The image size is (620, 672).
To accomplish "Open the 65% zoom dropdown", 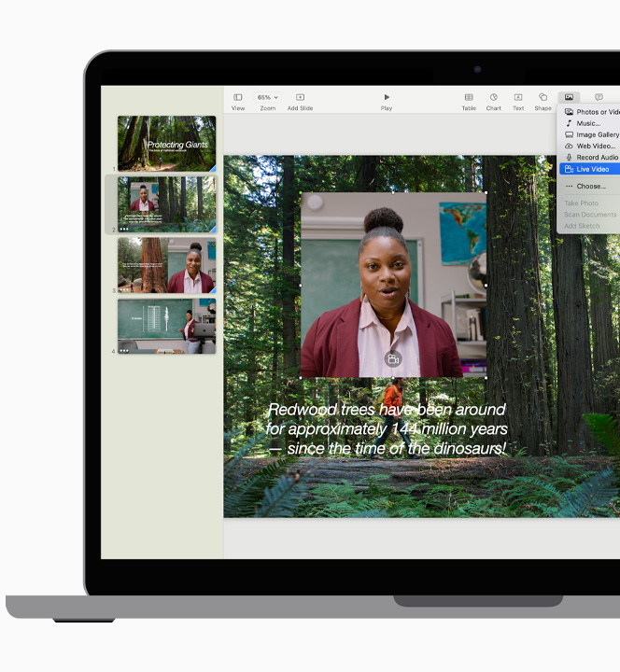I will pyautogui.click(x=268, y=97).
